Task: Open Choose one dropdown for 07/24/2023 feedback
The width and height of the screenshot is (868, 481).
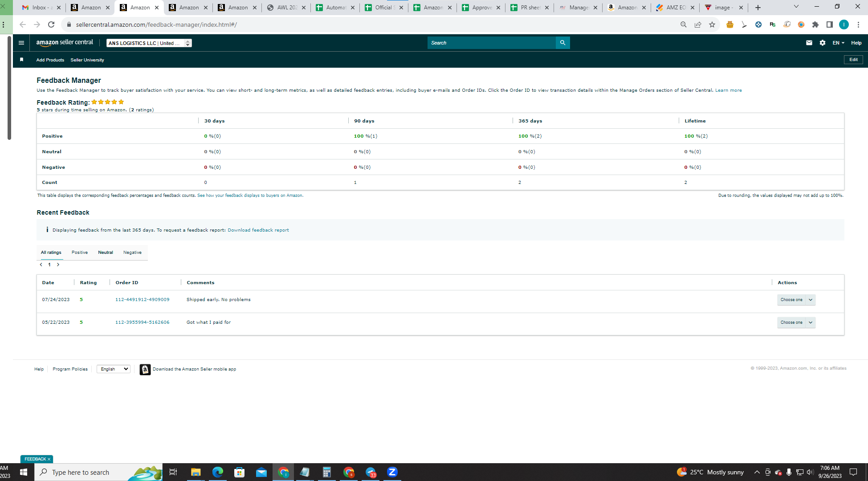Action: (x=796, y=300)
